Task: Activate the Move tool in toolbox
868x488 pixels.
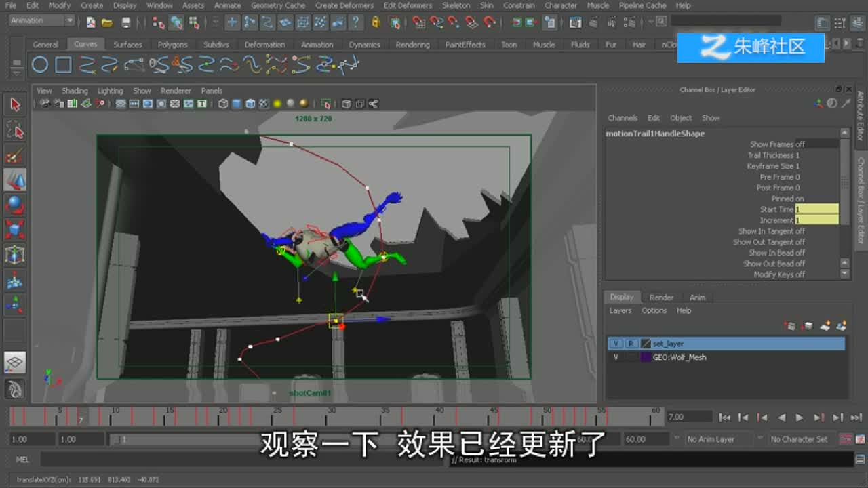Action: tap(15, 180)
